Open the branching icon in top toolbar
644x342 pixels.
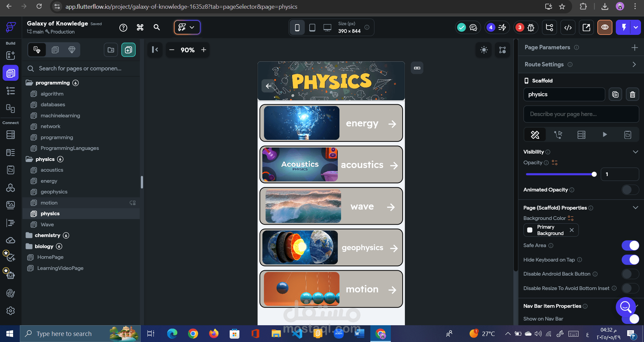[550, 27]
